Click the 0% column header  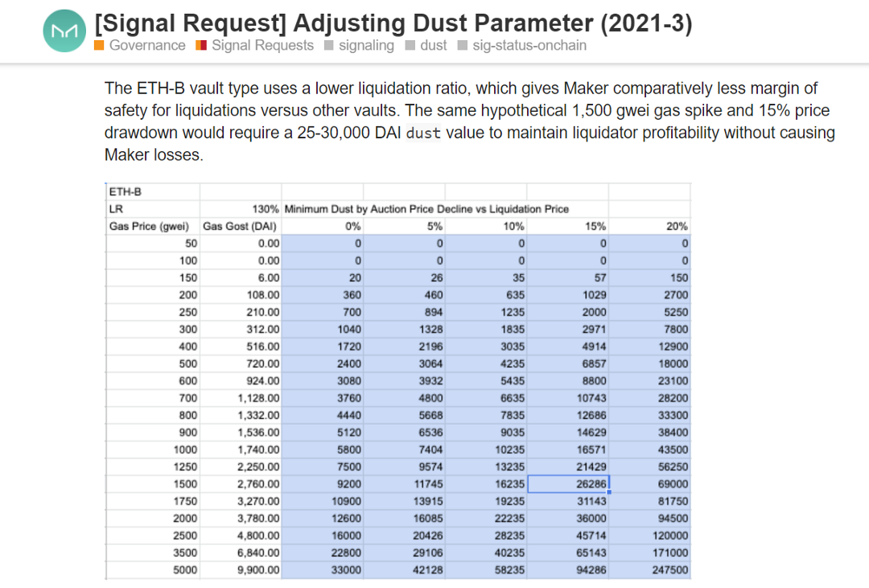[x=323, y=226]
